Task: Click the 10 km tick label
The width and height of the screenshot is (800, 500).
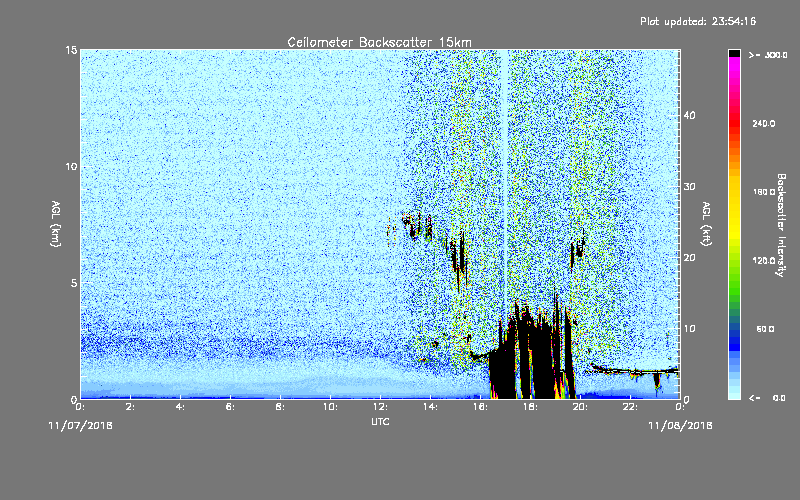Action: [x=71, y=167]
